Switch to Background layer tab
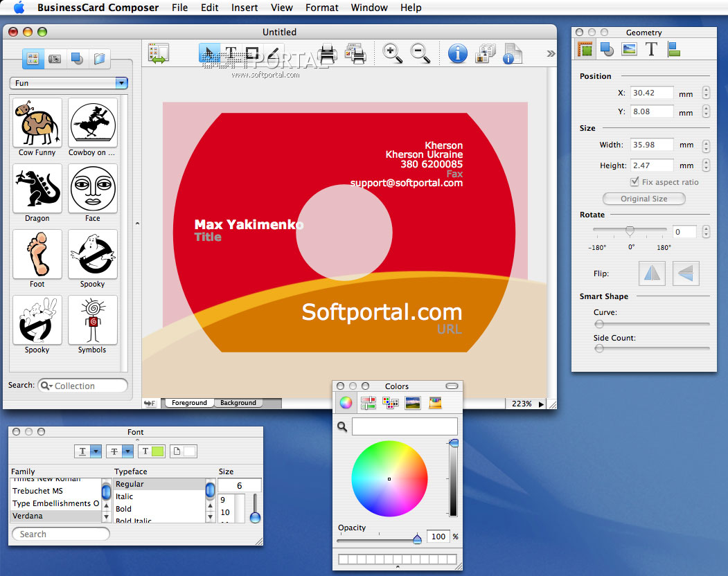The width and height of the screenshot is (728, 576). point(238,403)
